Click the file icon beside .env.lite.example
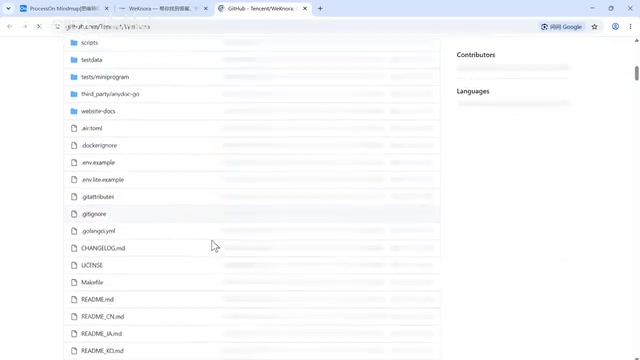Screen dimensions: 640x360 pyautogui.click(x=74, y=180)
